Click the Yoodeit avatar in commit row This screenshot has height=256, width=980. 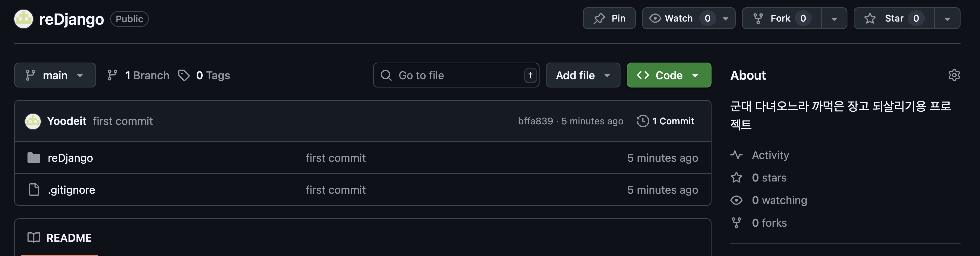tap(33, 121)
